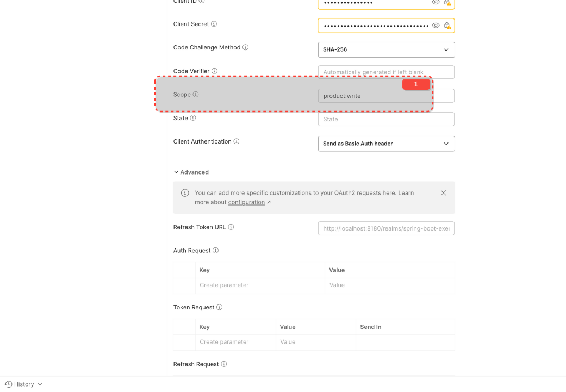The width and height of the screenshot is (566, 392).
Task: Dismiss the OAuth2 customization info banner
Action: tap(443, 192)
